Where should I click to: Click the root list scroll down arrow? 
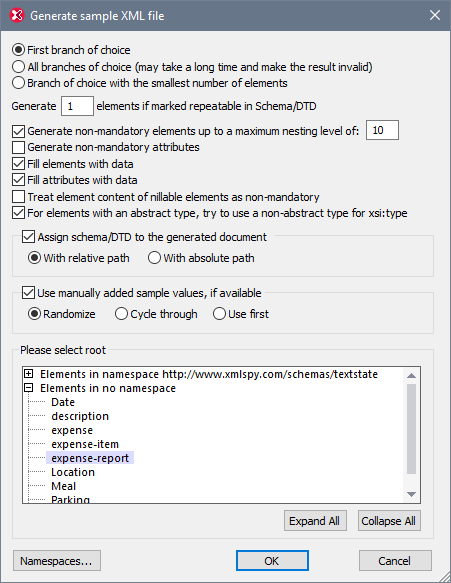tap(411, 495)
